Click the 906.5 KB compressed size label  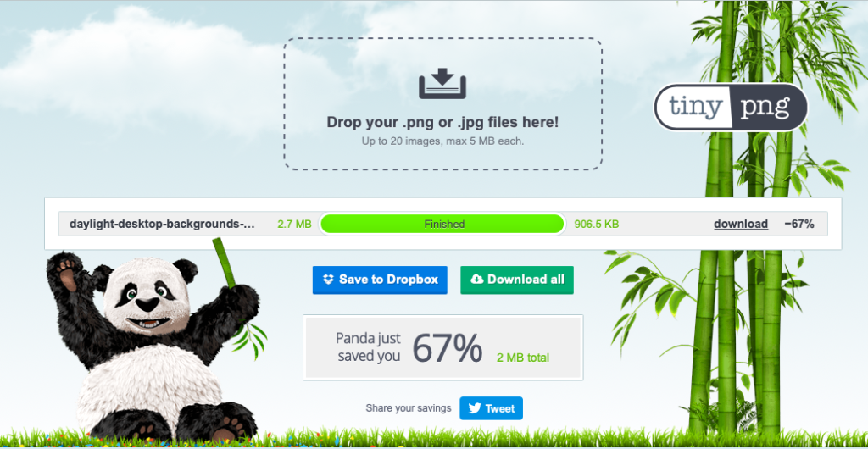pyautogui.click(x=597, y=224)
